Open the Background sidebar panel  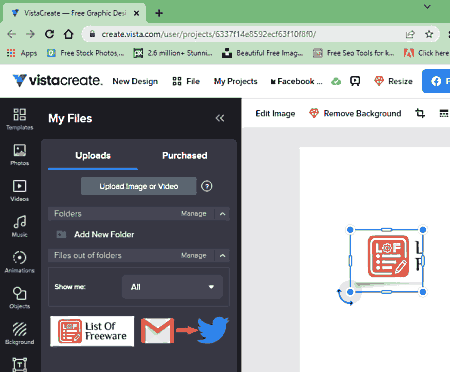(19, 333)
